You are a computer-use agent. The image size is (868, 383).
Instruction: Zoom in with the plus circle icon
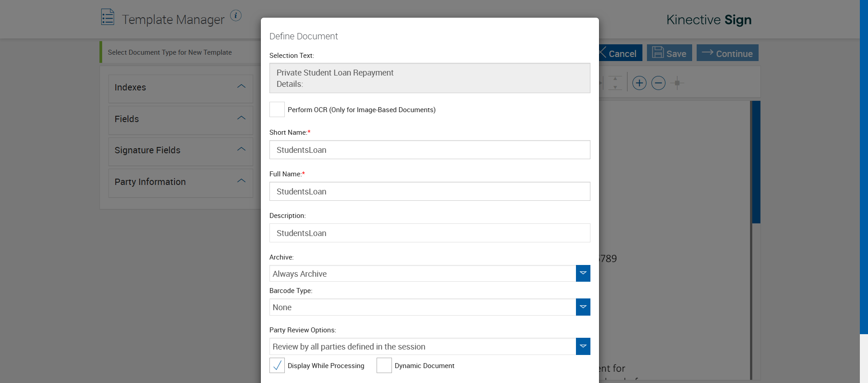point(639,83)
